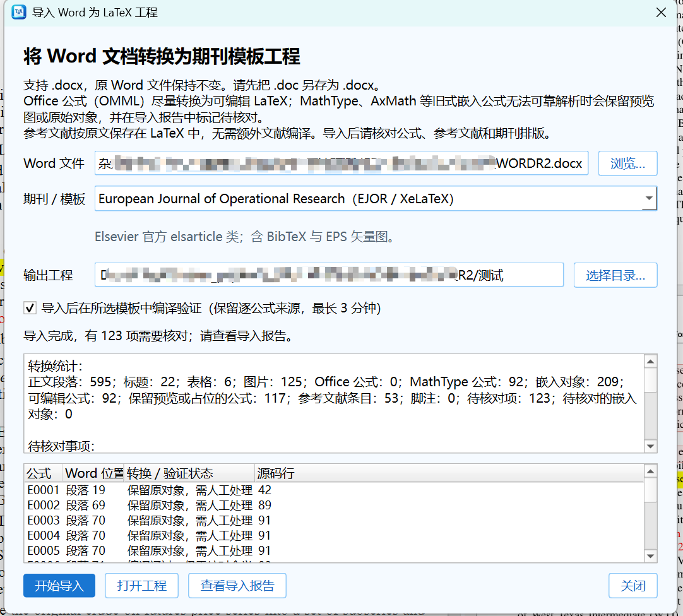Click formula table scrollbar down arrow
Viewport: 683px width, 616px height.
pos(650,556)
